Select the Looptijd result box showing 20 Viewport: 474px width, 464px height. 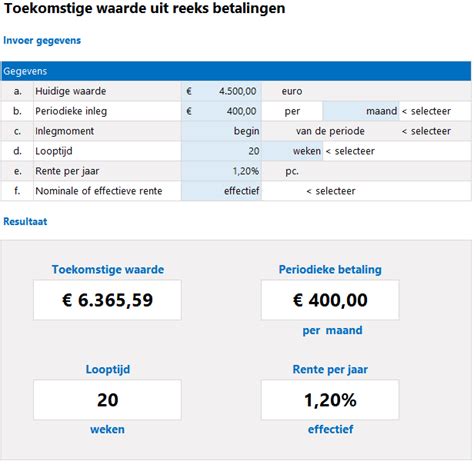click(107, 400)
